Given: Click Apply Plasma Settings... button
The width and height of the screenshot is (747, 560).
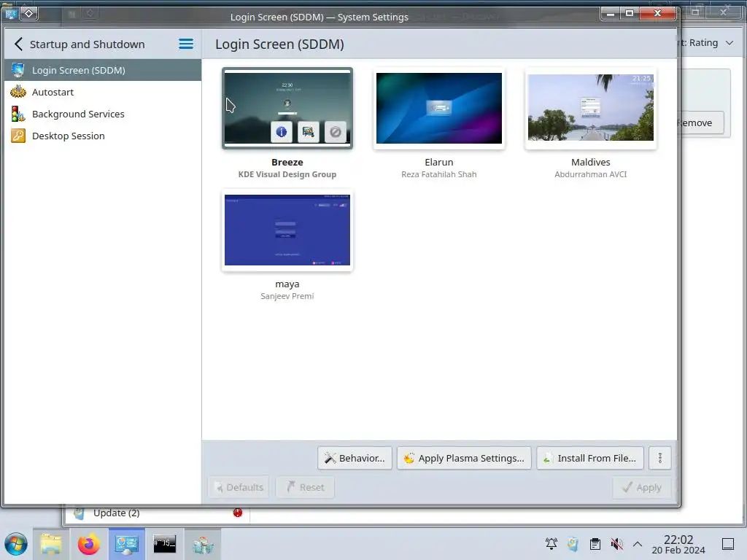Looking at the screenshot, I should (464, 458).
